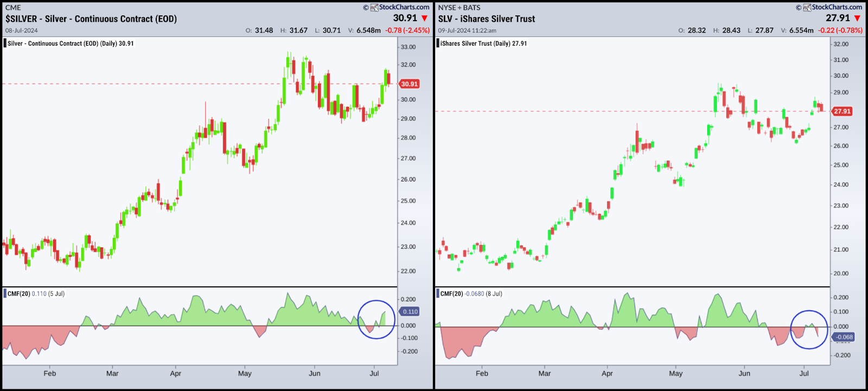The height and width of the screenshot is (391, 868).
Task: Click the blue circle annotation on the $SILVER CMF panel
Action: click(x=376, y=301)
